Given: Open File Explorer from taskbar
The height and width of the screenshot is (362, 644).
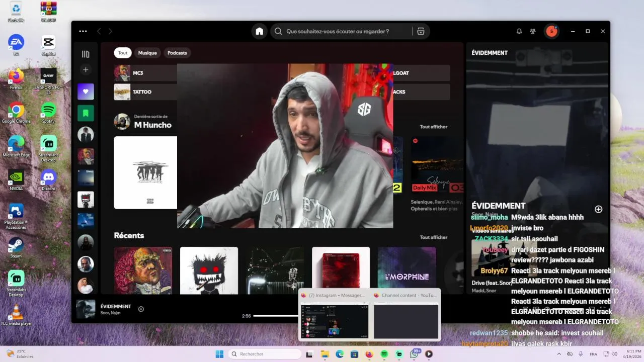Looking at the screenshot, I should (x=325, y=354).
